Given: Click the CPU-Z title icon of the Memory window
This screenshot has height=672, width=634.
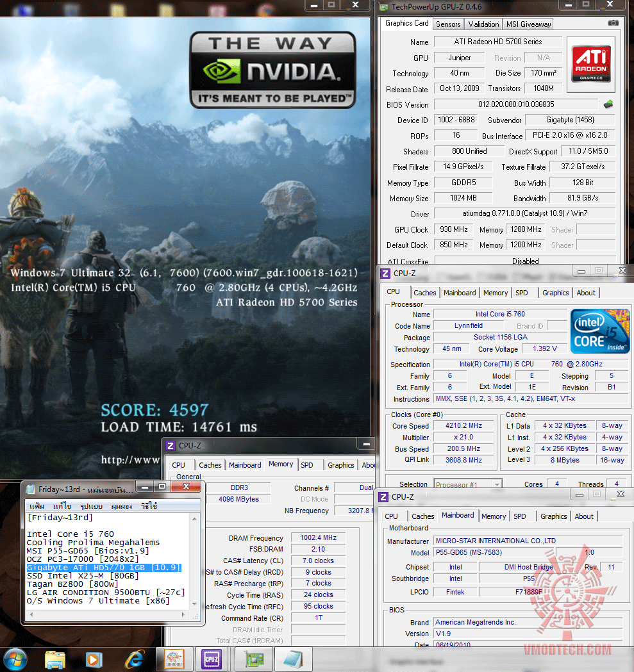Looking at the screenshot, I should click(x=171, y=446).
